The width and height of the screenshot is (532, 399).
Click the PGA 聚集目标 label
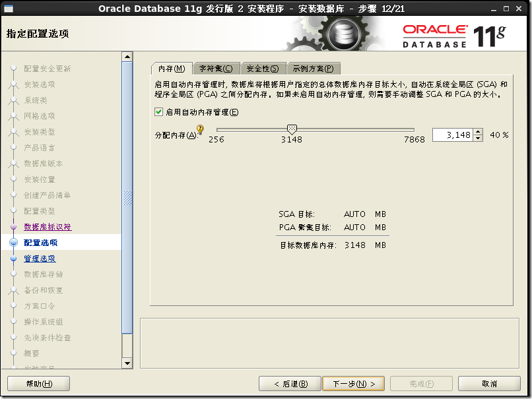(305, 228)
